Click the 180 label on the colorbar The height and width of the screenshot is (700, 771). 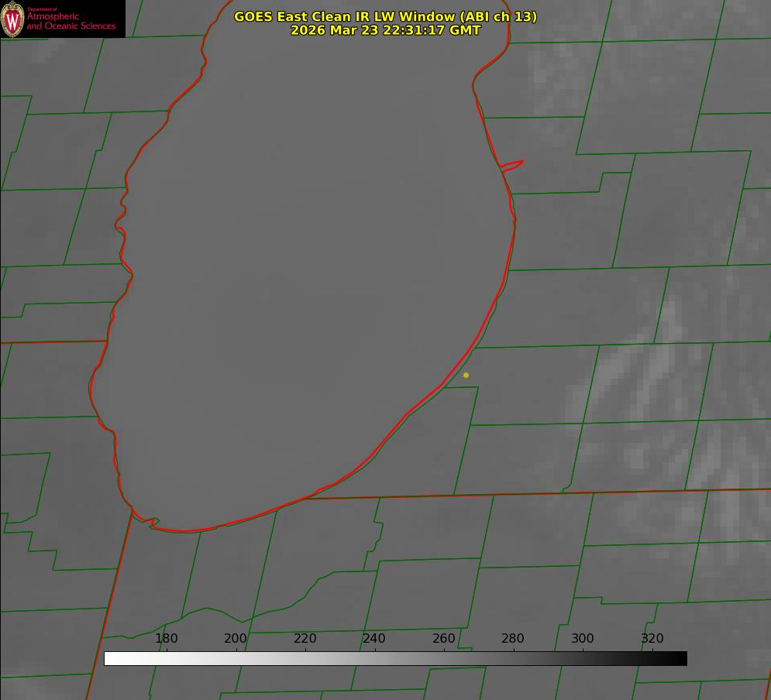tap(167, 639)
